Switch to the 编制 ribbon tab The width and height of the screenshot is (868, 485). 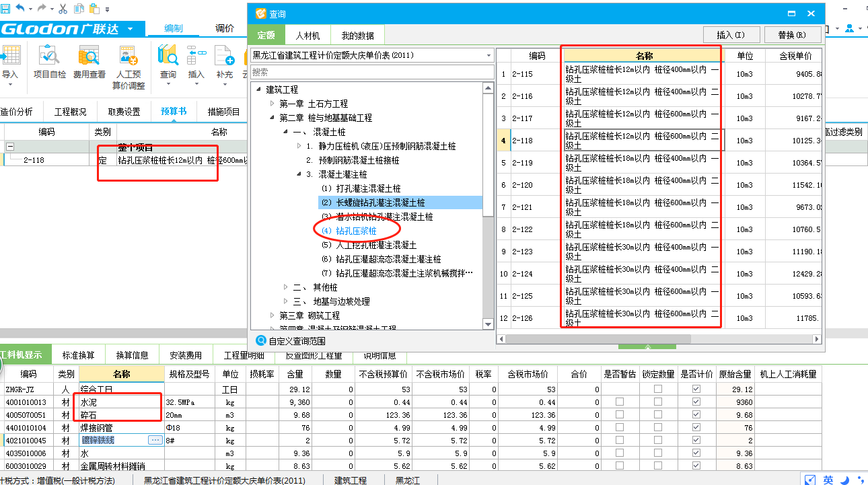173,28
